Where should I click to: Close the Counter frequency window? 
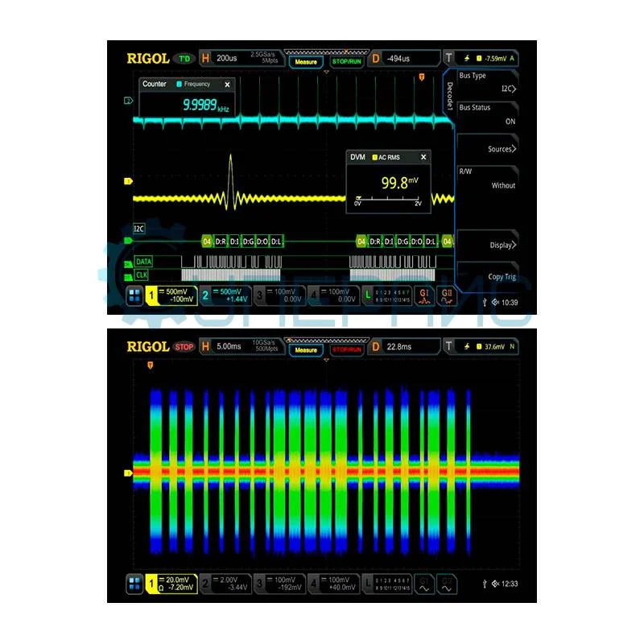pyautogui.click(x=227, y=84)
